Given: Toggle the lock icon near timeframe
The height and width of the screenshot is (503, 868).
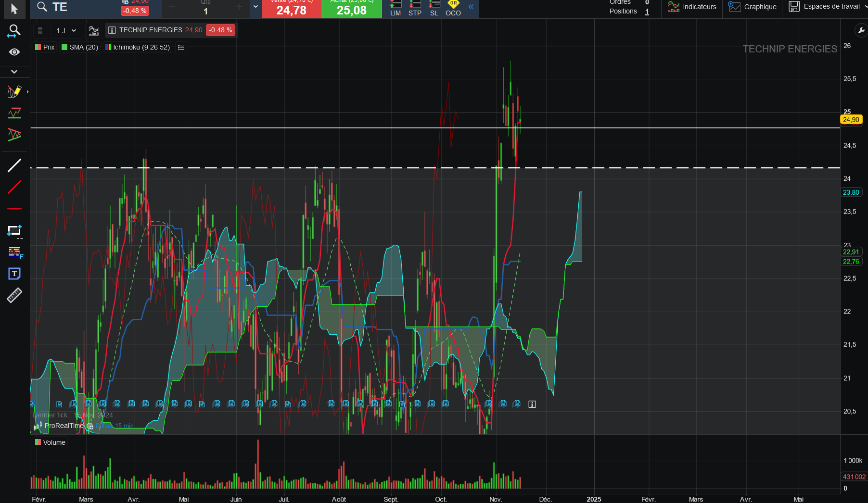Looking at the screenshot, I should (x=40, y=31).
